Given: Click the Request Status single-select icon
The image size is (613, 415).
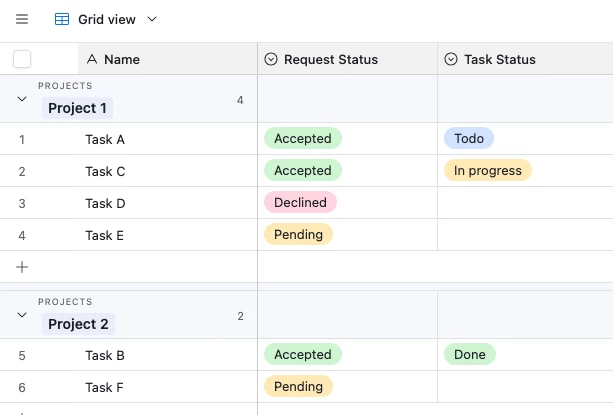Looking at the screenshot, I should click(x=271, y=59).
